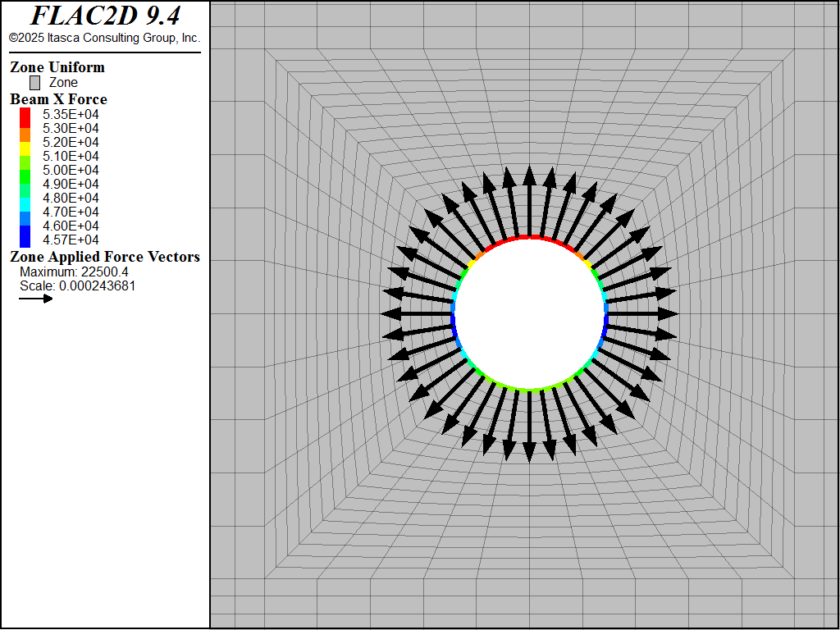Click the 'Maximum: 22500.4' value
This screenshot has width=840, height=630.
click(x=74, y=272)
